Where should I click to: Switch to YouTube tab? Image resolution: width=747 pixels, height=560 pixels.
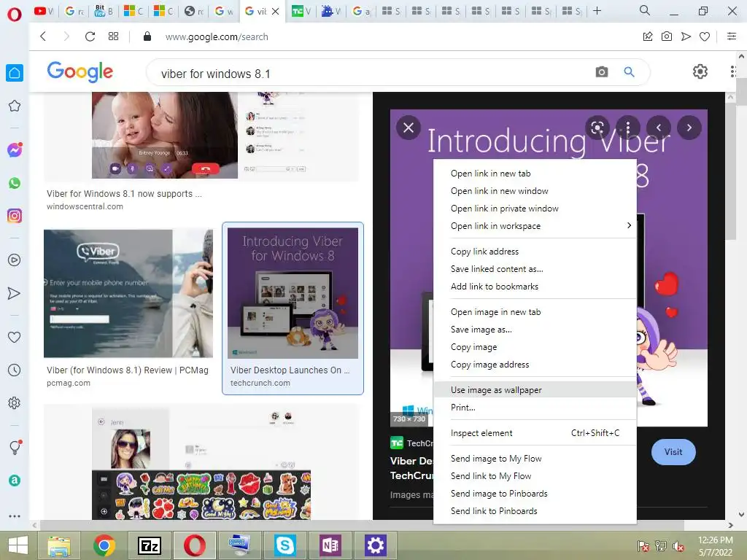pos(44,11)
